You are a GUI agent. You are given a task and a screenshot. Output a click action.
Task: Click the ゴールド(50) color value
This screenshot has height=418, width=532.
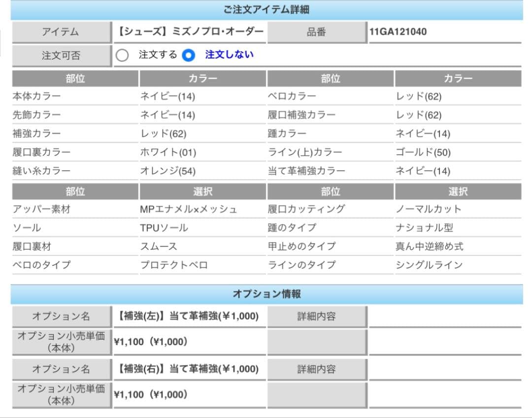click(x=424, y=153)
